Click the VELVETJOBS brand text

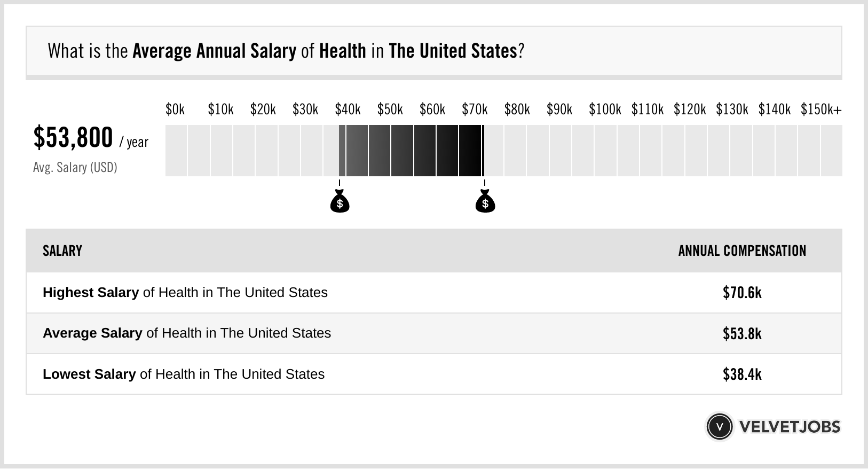point(790,427)
